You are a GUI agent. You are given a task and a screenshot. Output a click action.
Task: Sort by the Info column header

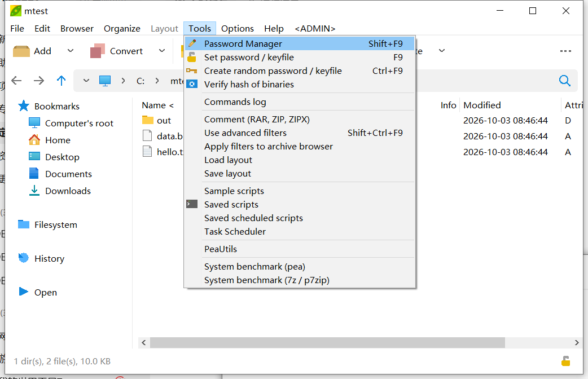click(448, 105)
